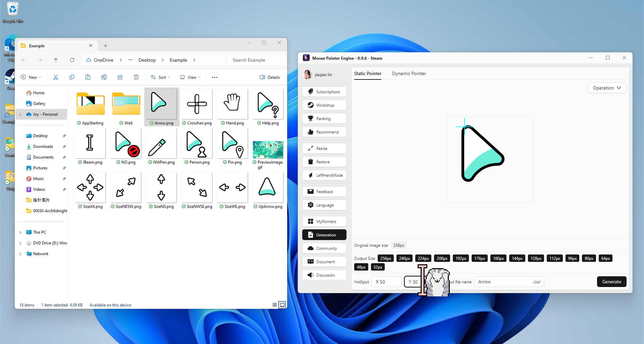This screenshot has height=344, width=644.
Task: Enable LeftHandMode
Action: coord(324,175)
